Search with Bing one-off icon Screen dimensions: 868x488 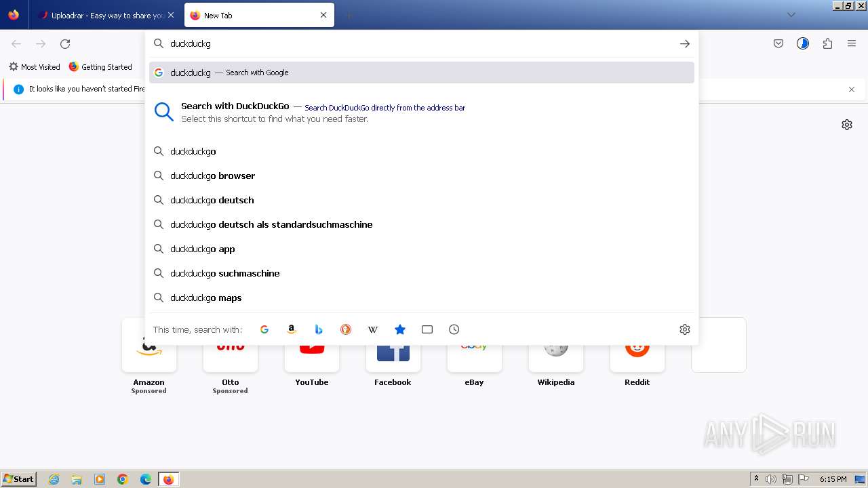coord(319,329)
